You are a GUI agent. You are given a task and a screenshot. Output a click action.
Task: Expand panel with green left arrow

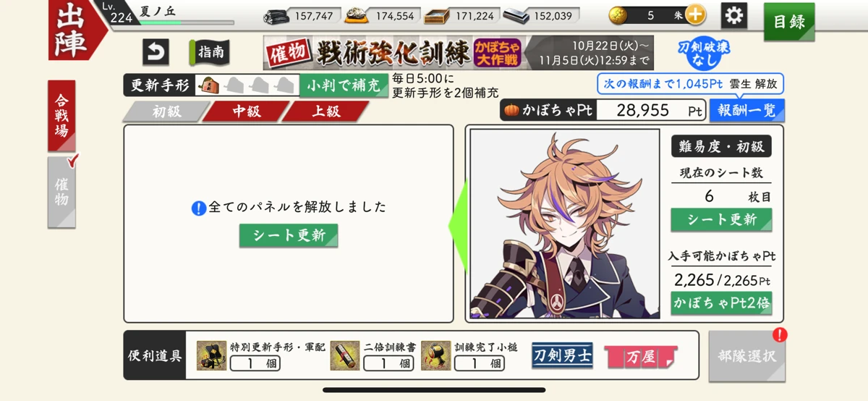point(458,224)
